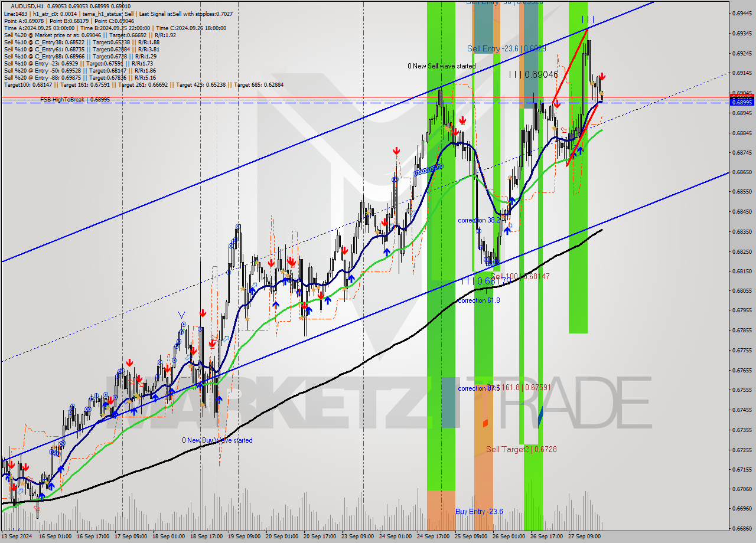Select the Sell 100 | 0.68147 label
756x543 pixels.
520,276
